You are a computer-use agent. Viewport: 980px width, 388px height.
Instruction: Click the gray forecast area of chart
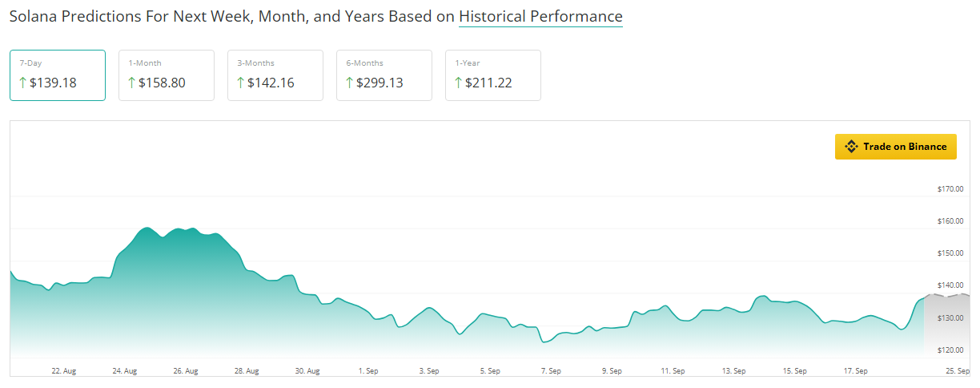point(946,325)
